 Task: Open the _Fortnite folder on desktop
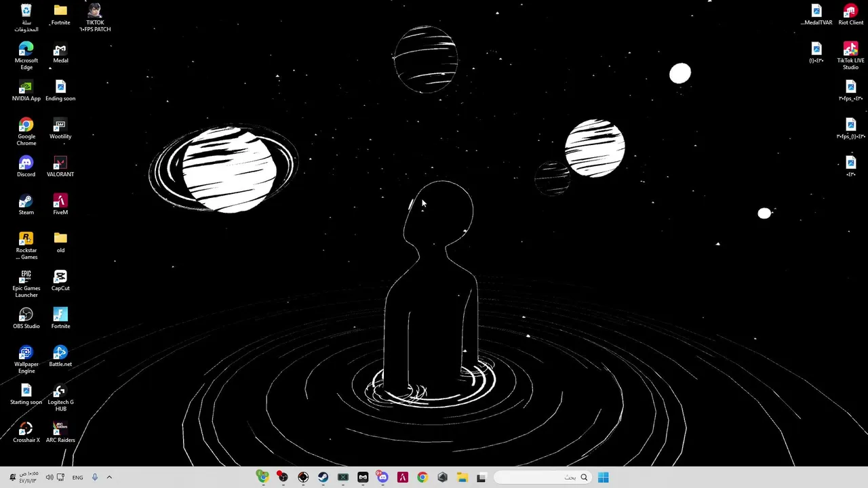pos(60,15)
